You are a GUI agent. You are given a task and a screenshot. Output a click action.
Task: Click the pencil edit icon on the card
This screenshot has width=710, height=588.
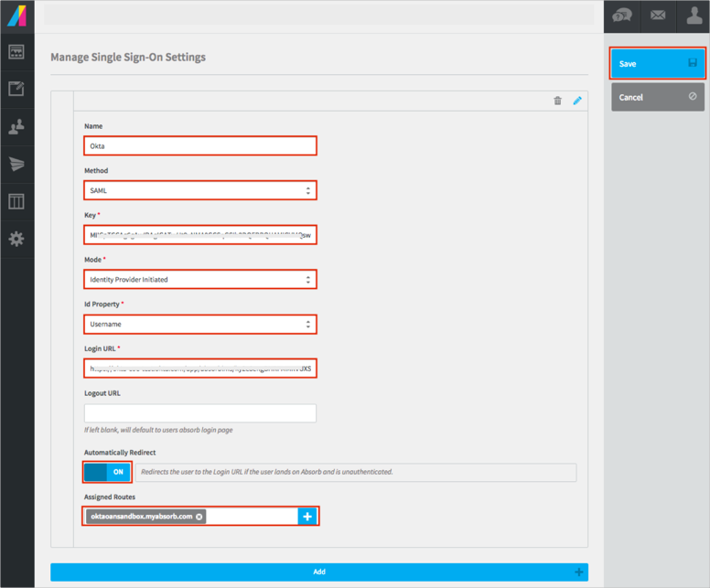pos(577,101)
